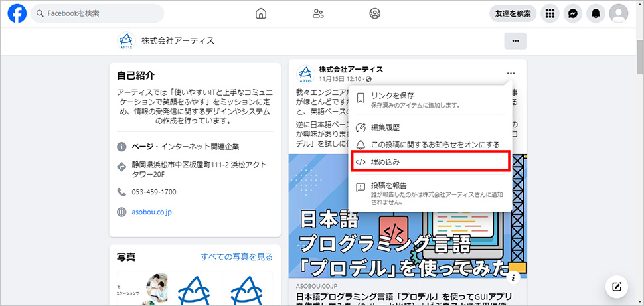The height and width of the screenshot is (306, 644).
Task: Open the nine-dot menu grid icon
Action: 550,13
